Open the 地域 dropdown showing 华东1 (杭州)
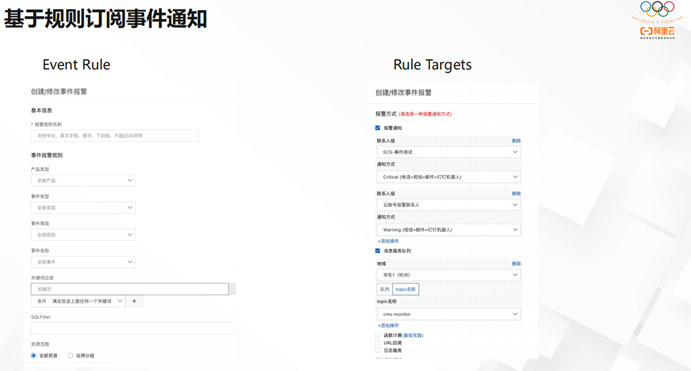Screen dimensions: 691x371 pos(449,275)
